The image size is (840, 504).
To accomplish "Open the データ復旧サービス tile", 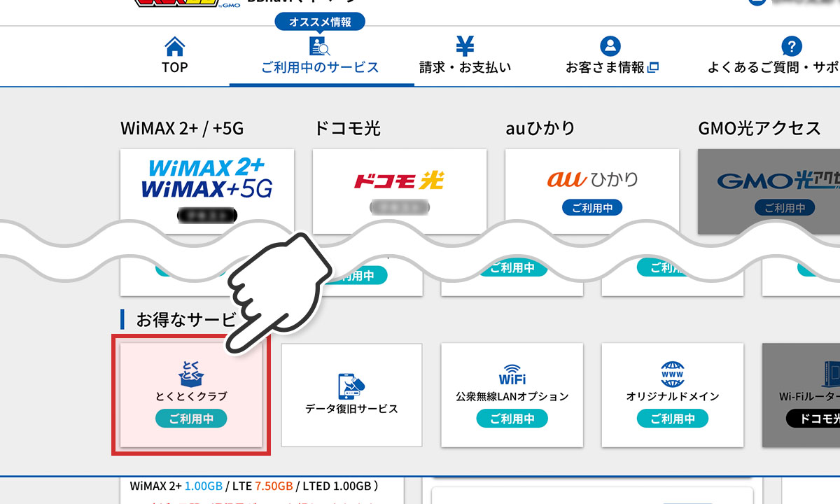I will (x=351, y=395).
